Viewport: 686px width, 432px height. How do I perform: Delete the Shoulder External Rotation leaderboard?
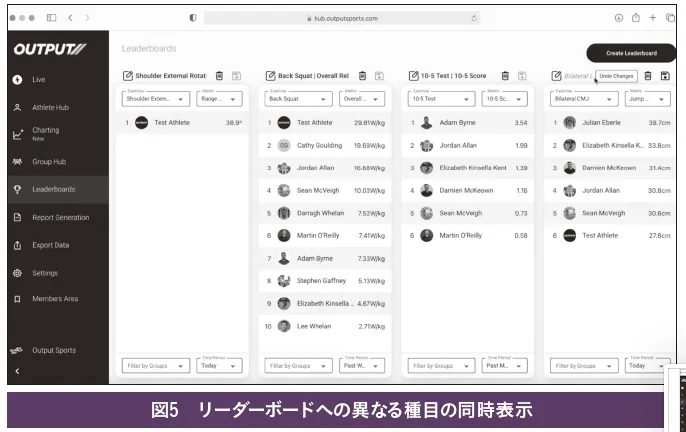coord(219,76)
